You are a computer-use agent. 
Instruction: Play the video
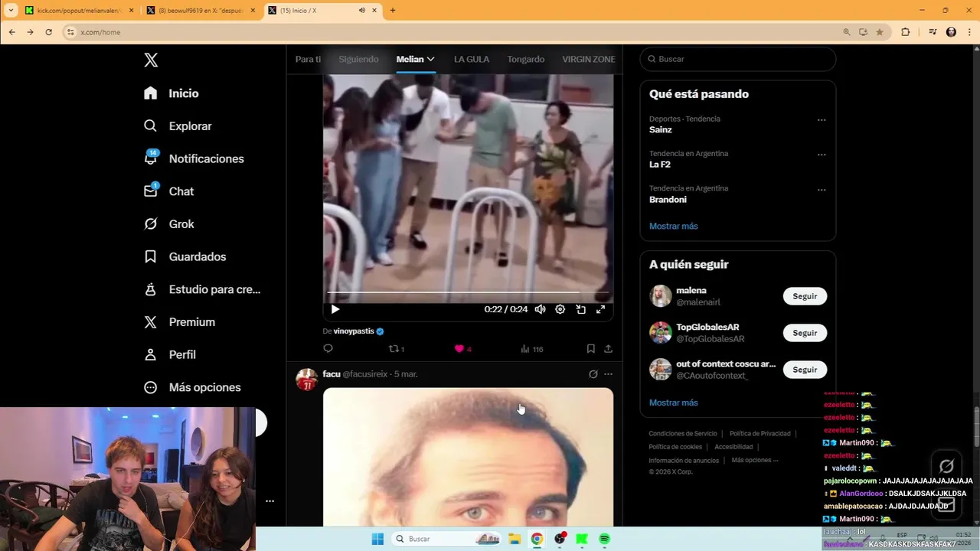335,309
